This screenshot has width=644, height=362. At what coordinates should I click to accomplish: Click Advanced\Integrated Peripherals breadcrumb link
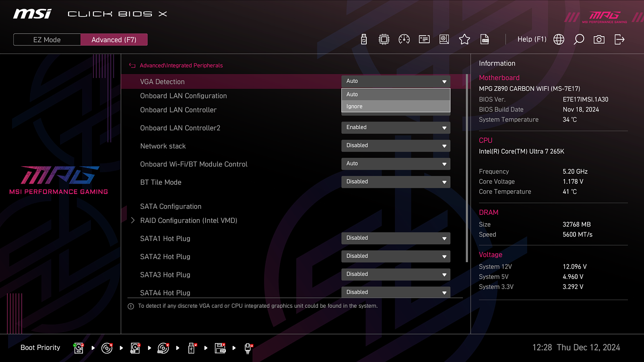(181, 66)
